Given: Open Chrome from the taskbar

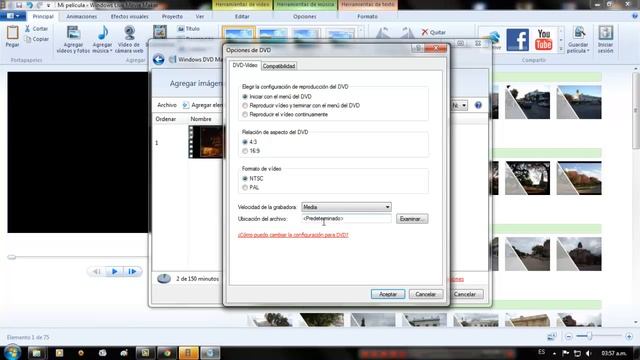Looking at the screenshot, I should pyautogui.click(x=167, y=353).
